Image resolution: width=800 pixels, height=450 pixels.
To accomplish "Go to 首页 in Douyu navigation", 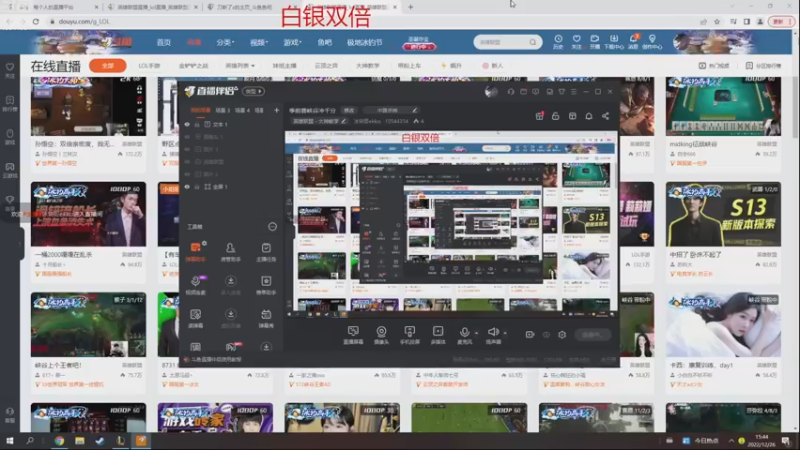I will [x=164, y=42].
